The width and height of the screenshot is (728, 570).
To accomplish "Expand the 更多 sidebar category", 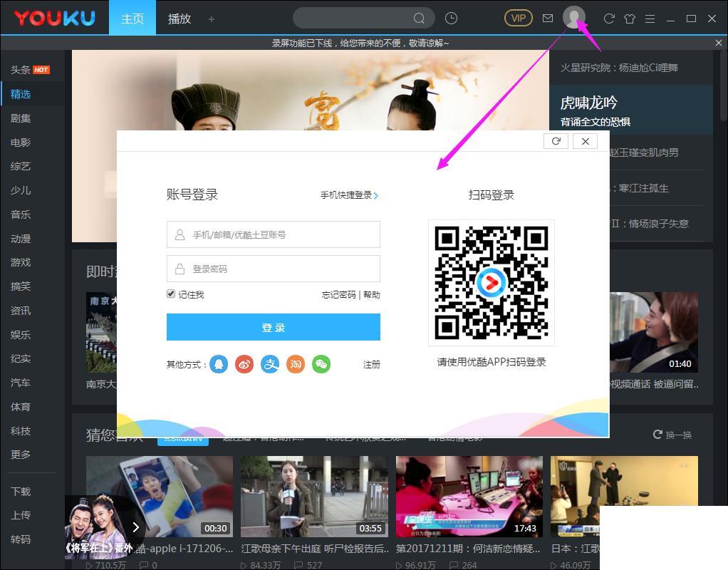I will 21,454.
